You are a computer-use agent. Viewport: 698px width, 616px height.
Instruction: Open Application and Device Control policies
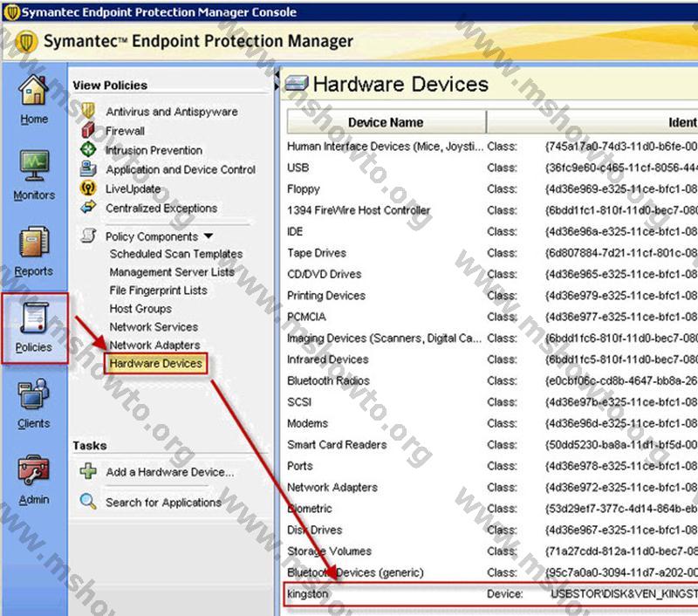coord(181,169)
